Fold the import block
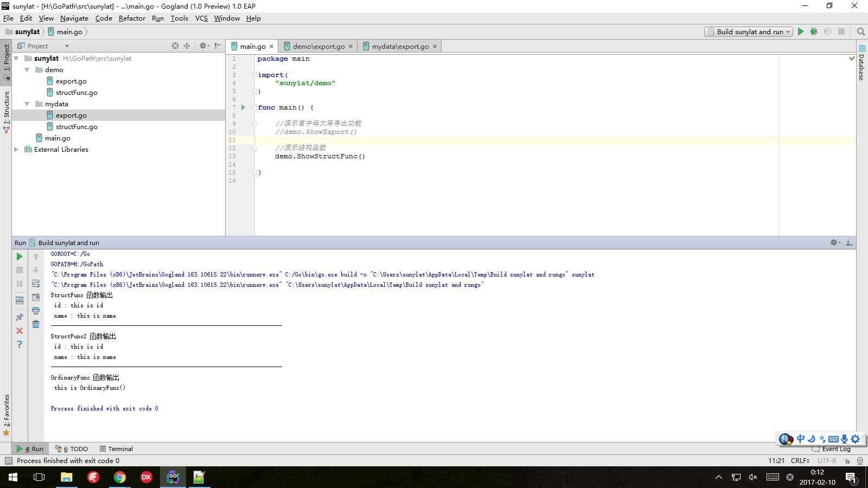This screenshot has height=488, width=868. [254, 75]
